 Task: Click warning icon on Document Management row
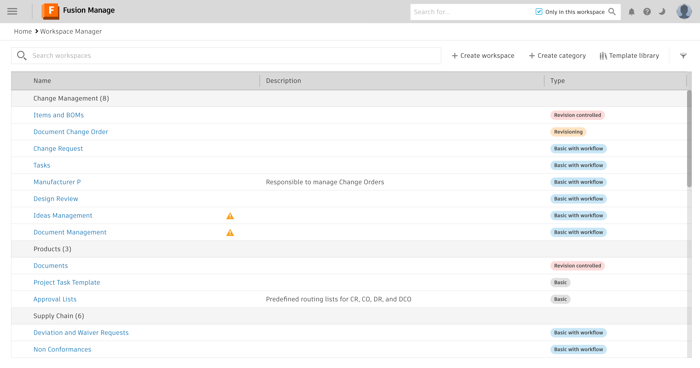tap(230, 233)
